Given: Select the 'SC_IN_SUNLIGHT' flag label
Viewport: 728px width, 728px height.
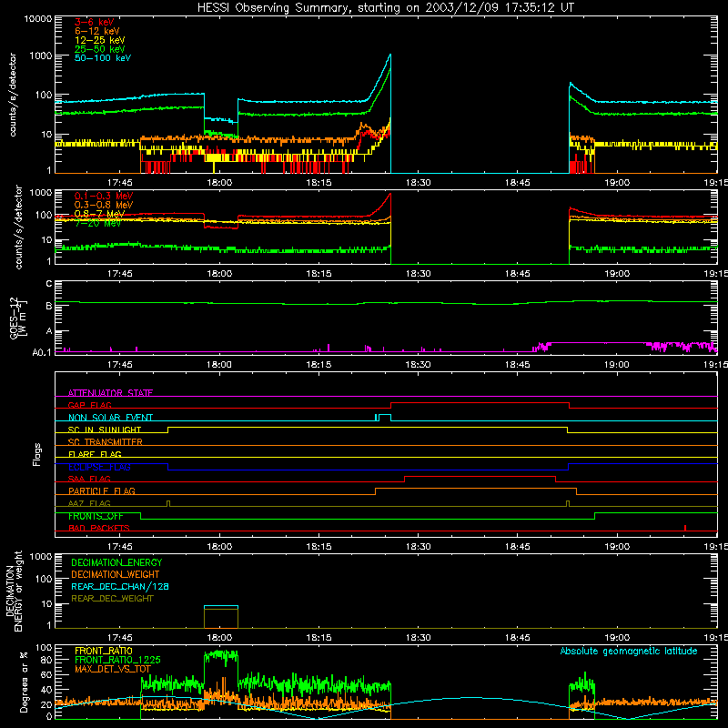Looking at the screenshot, I should pos(105,430).
